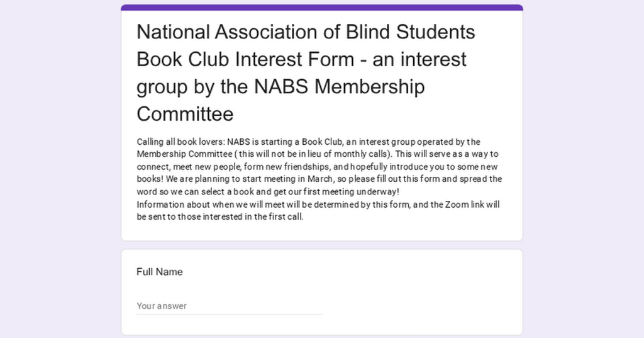The height and width of the screenshot is (338, 644).
Task: Click the Full Name answer input field
Action: pos(229,306)
